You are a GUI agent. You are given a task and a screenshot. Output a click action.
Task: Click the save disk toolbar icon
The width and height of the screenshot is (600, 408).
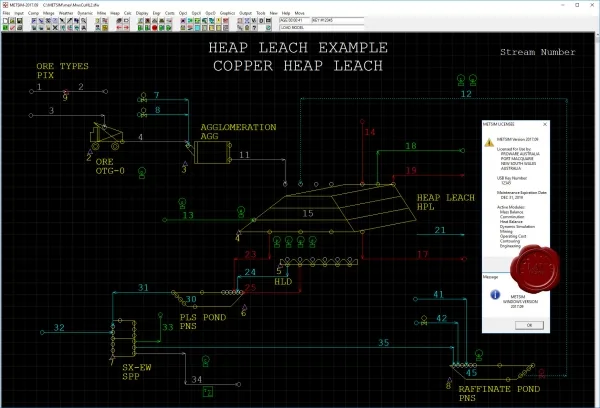[x=20, y=21]
